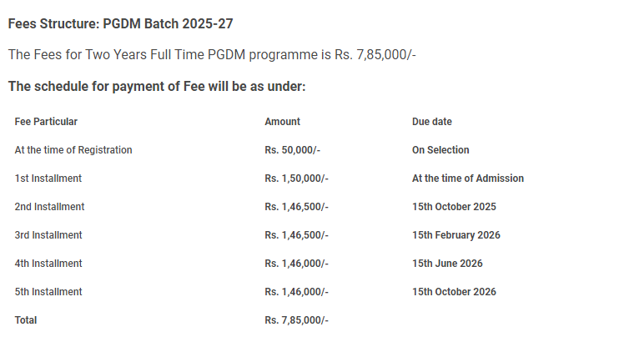644x337 pixels.
Task: Select the 1st Installment row label
Action: click(48, 179)
